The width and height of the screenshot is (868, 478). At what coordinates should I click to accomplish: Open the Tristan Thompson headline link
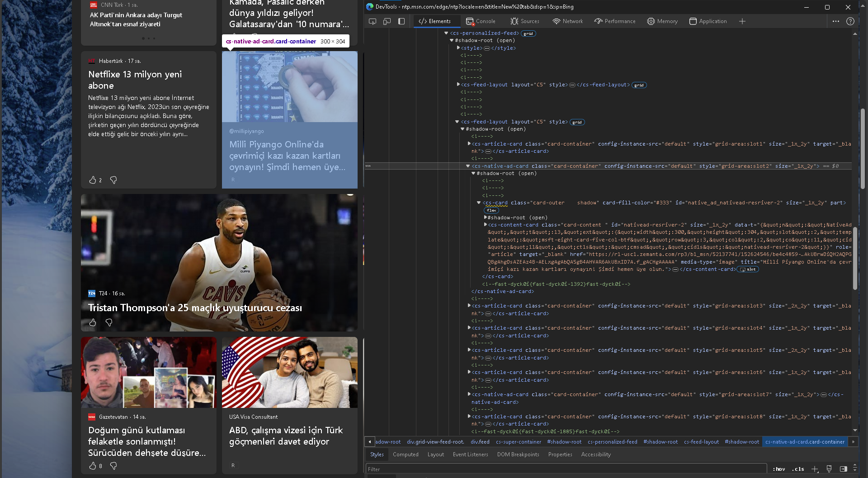tap(195, 308)
